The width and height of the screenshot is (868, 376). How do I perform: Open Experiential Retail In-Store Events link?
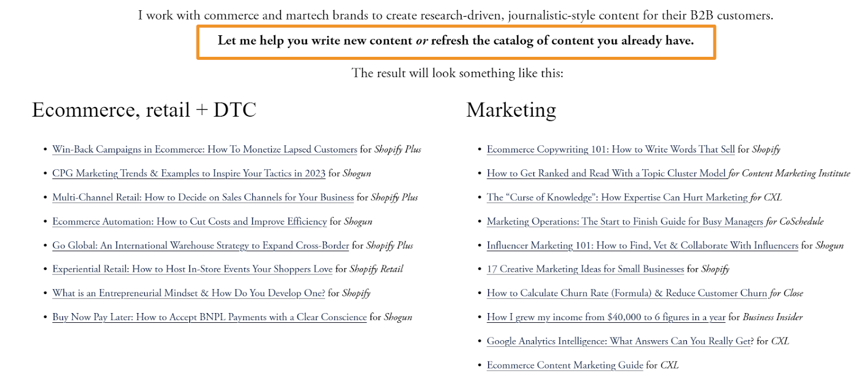(192, 269)
